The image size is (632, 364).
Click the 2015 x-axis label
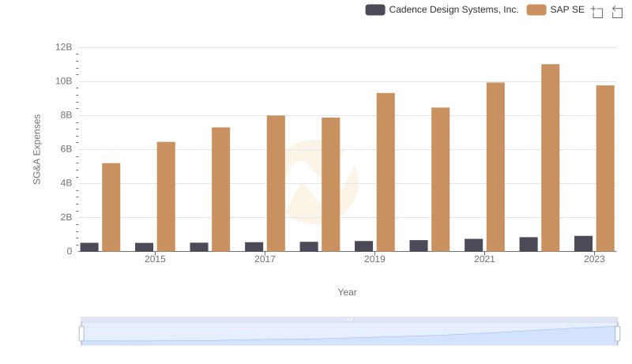(155, 259)
